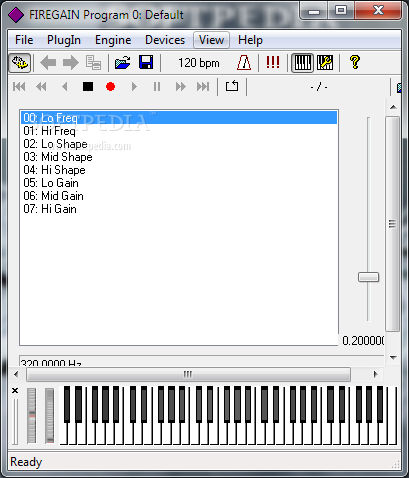Screen dimensions: 409x478
Task: Click the purple diamond application icon
Action: click(16, 15)
